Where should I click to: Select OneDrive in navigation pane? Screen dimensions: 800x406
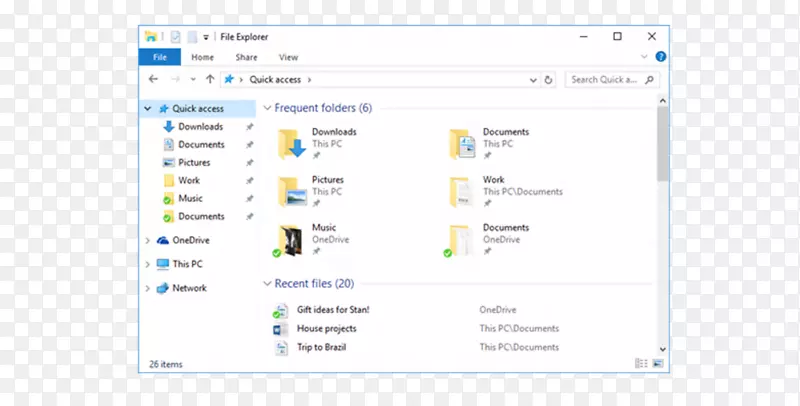(x=191, y=240)
